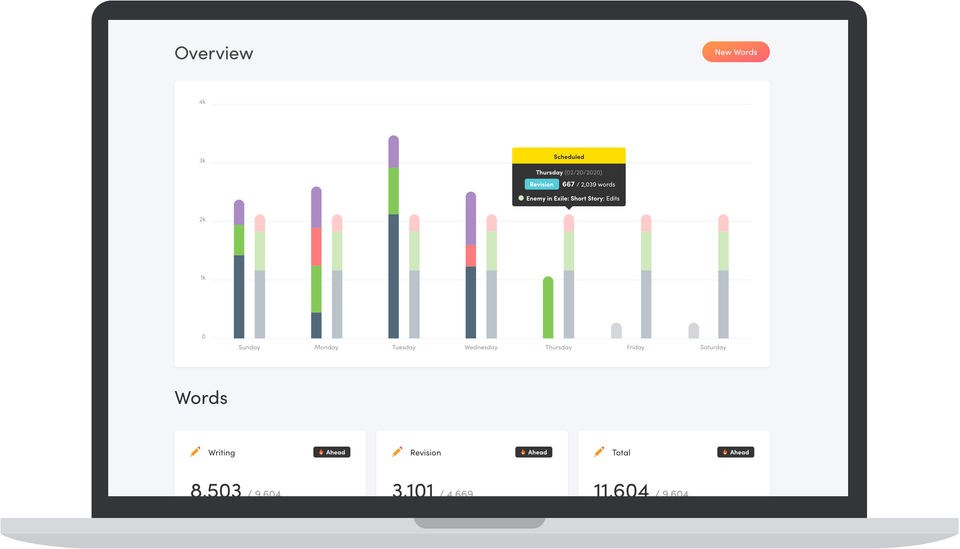
Task: Click the green dot beside Enemy in Exile
Action: click(521, 198)
